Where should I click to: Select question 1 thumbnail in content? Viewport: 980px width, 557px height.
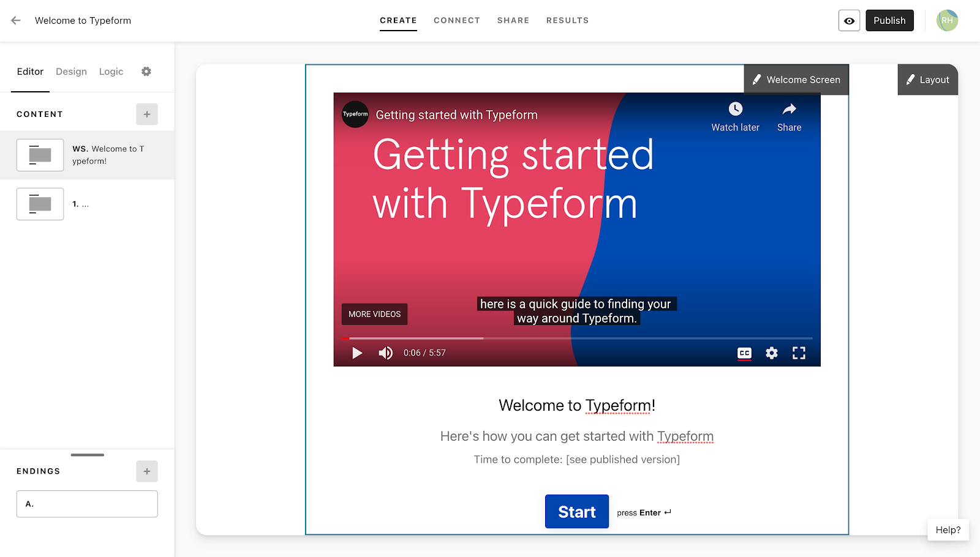tap(40, 204)
